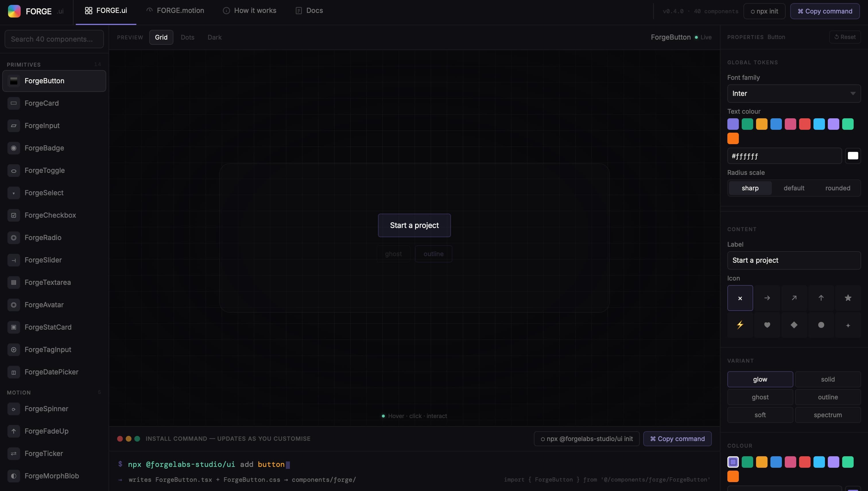This screenshot has width=868, height=491.
Task: Click the ForgeDatePicker sidebar icon
Action: click(x=13, y=372)
